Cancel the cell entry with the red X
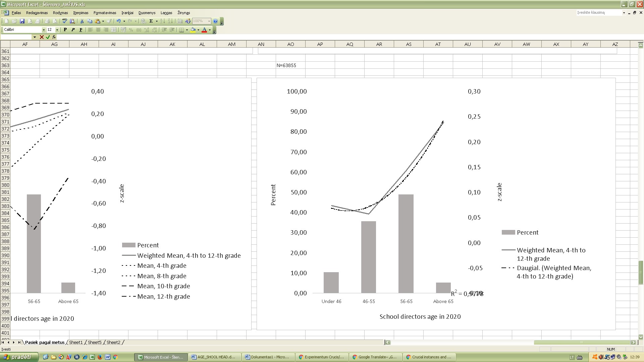This screenshot has height=362, width=644. [42, 37]
